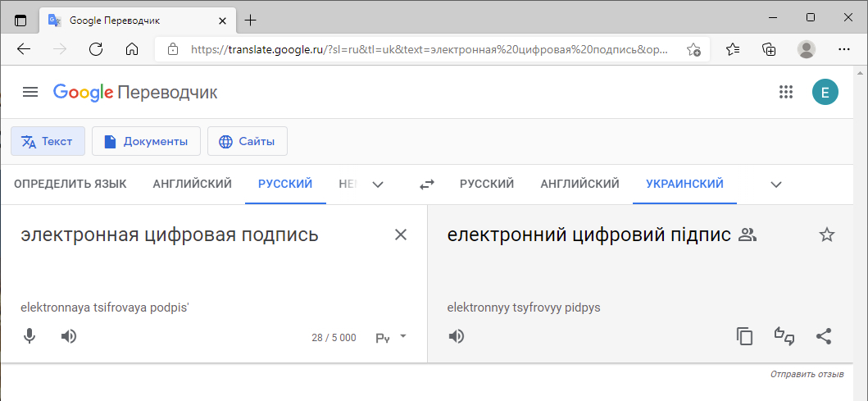Select the АНГЛИЙСКИЙ source language tab
868x401 pixels.
(x=192, y=184)
